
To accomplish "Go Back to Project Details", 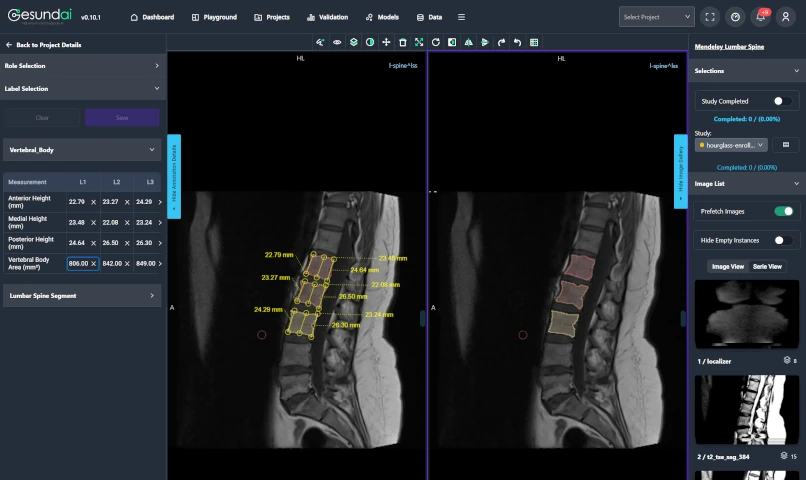I will 44,45.
